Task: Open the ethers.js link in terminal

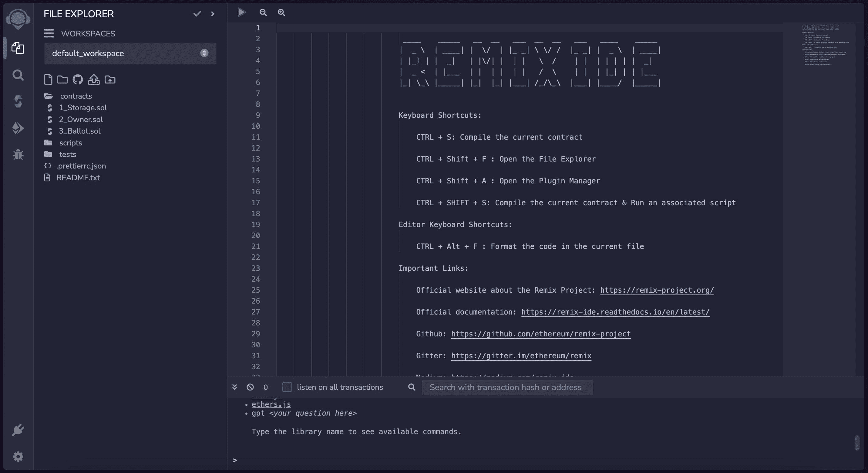Action: point(271,404)
